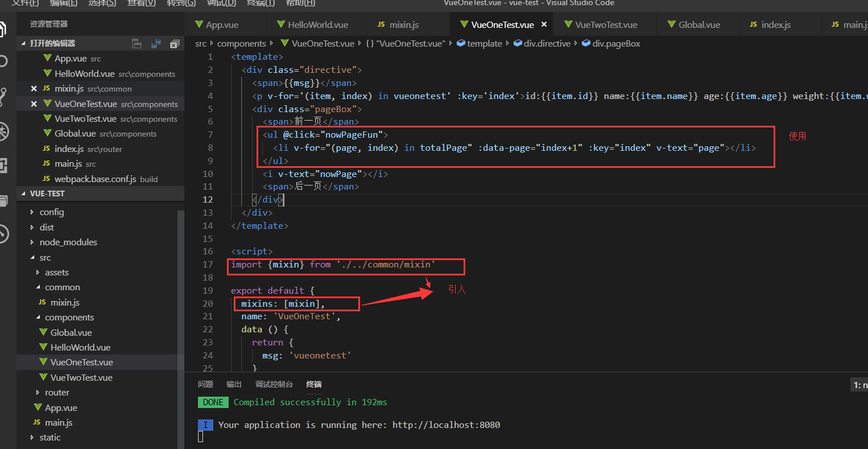This screenshot has height=449, width=868.
Task: Expand the router folder
Action: click(x=57, y=393)
